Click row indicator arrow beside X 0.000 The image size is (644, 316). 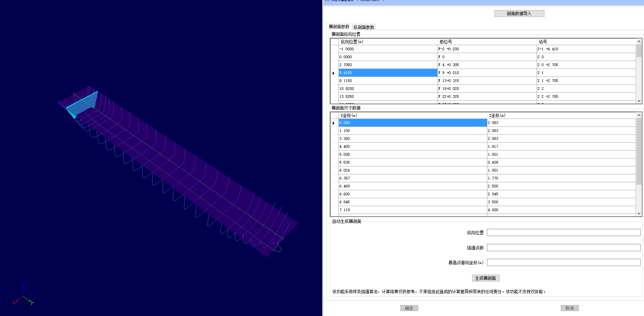pos(334,123)
